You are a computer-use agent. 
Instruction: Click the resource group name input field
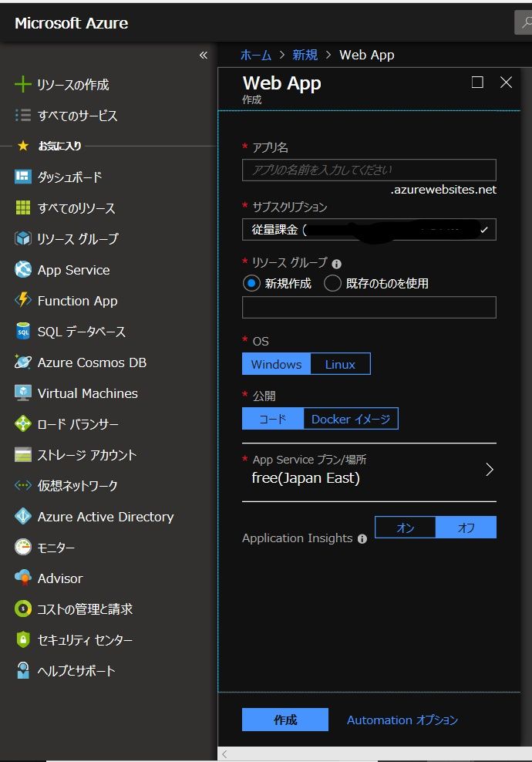[369, 307]
